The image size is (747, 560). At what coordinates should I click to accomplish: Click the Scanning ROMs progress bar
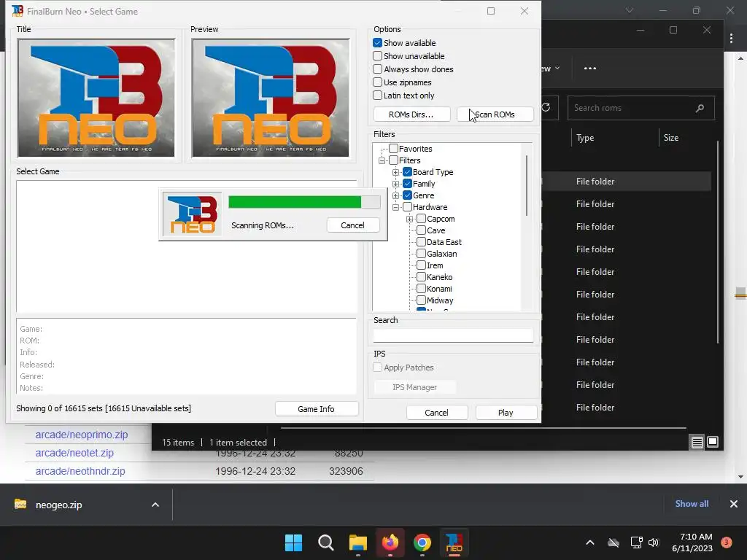click(304, 202)
